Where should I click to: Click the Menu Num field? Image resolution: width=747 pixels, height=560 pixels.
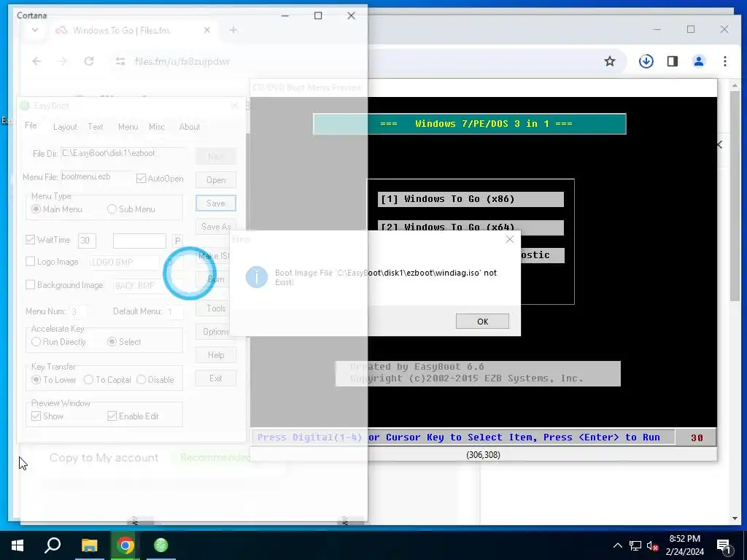click(79, 312)
